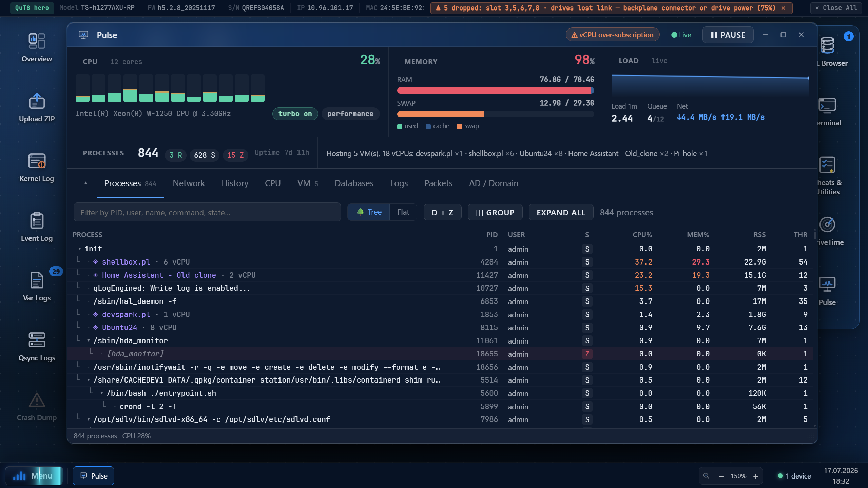This screenshot has height=488, width=868.
Task: Click the devspark.pl VM diamond icon
Action: 96,315
